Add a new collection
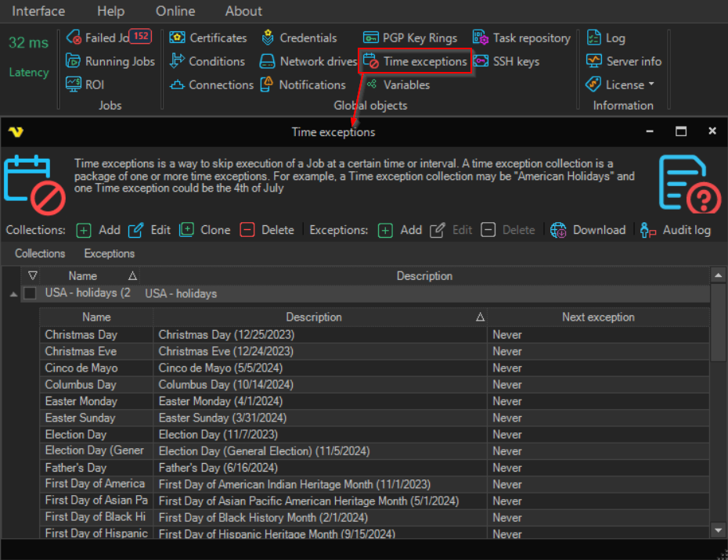The height and width of the screenshot is (560, 728). pyautogui.click(x=99, y=230)
